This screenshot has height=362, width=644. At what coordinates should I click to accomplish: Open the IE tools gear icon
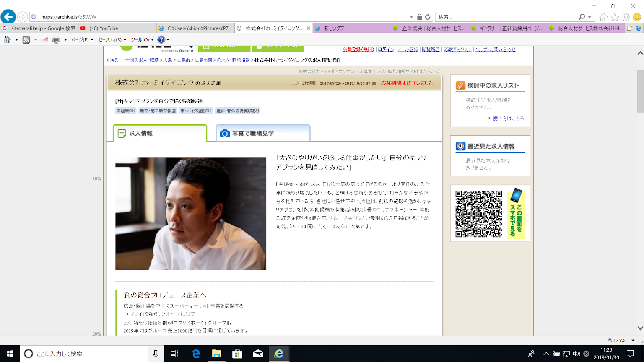626,17
